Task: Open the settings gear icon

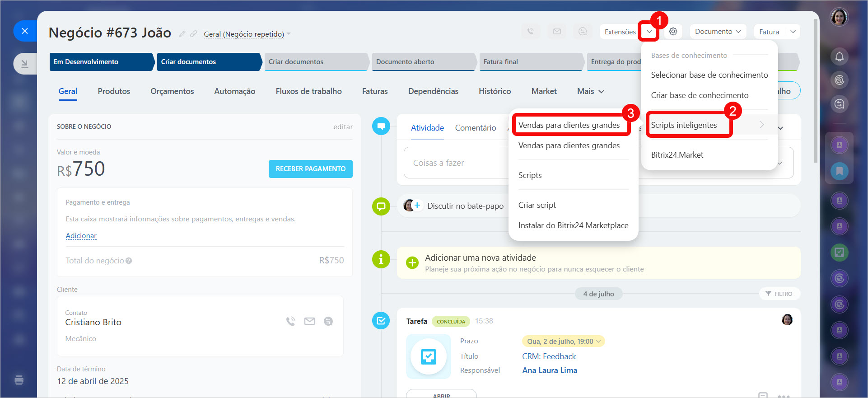Action: pos(673,32)
